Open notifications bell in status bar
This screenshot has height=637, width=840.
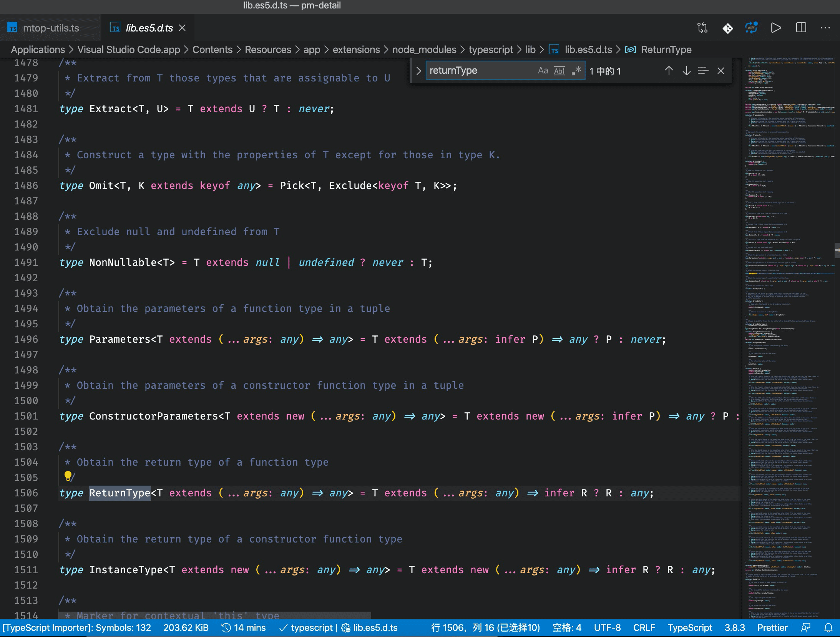pos(828,628)
